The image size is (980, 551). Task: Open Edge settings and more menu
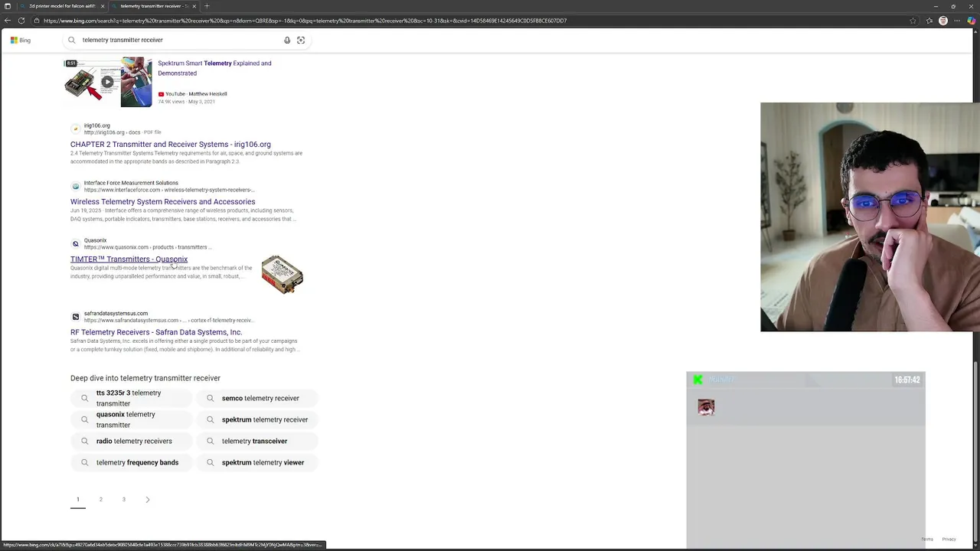click(957, 21)
